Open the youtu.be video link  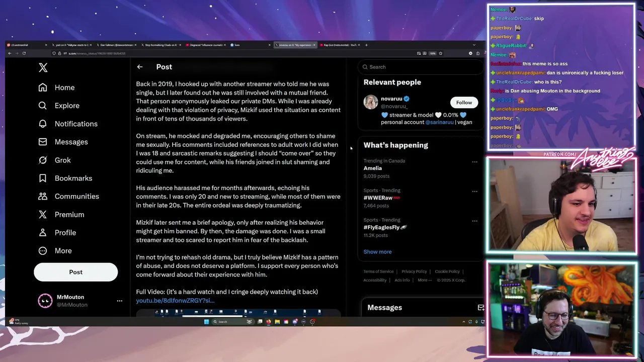coord(175,300)
